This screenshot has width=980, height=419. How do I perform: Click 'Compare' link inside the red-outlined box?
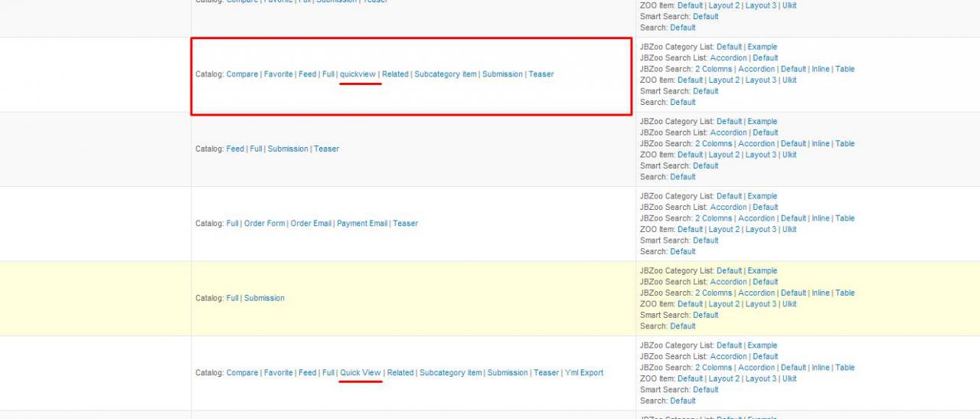click(242, 74)
